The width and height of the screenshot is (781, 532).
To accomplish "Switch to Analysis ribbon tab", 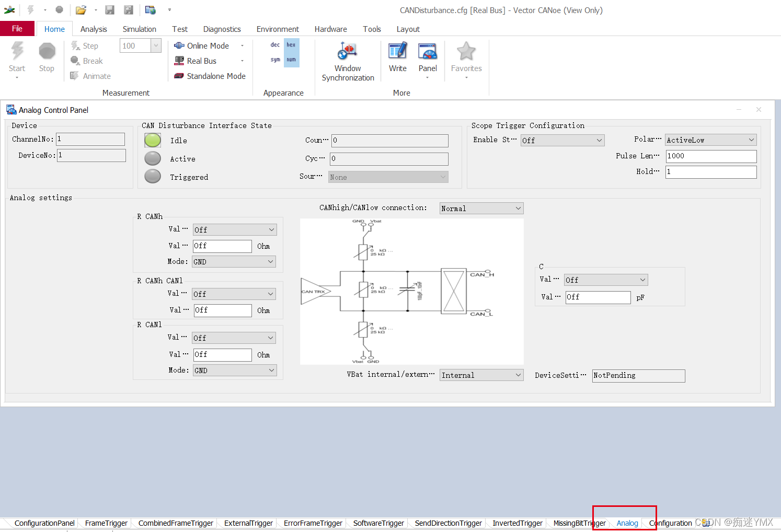I will (94, 29).
